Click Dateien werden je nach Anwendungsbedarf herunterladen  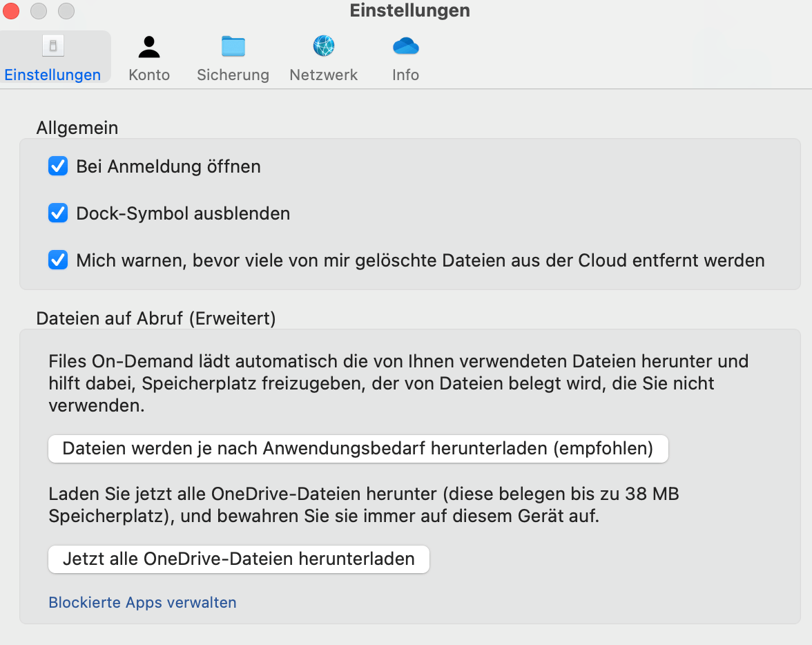coord(358,449)
